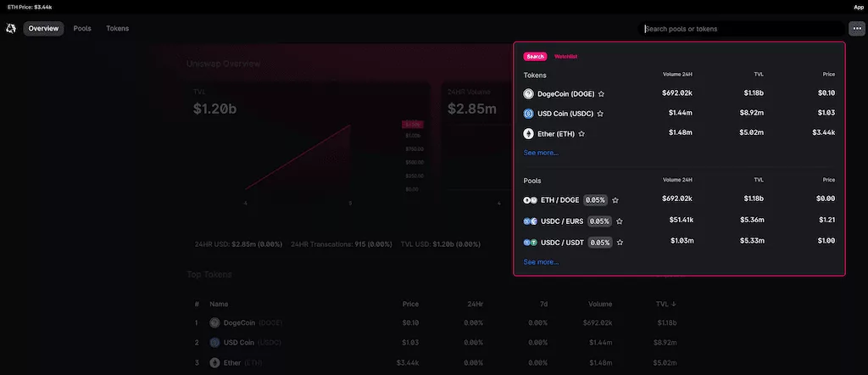868x375 pixels.
Task: Click Ether token icon in search dropdown
Action: [x=528, y=134]
